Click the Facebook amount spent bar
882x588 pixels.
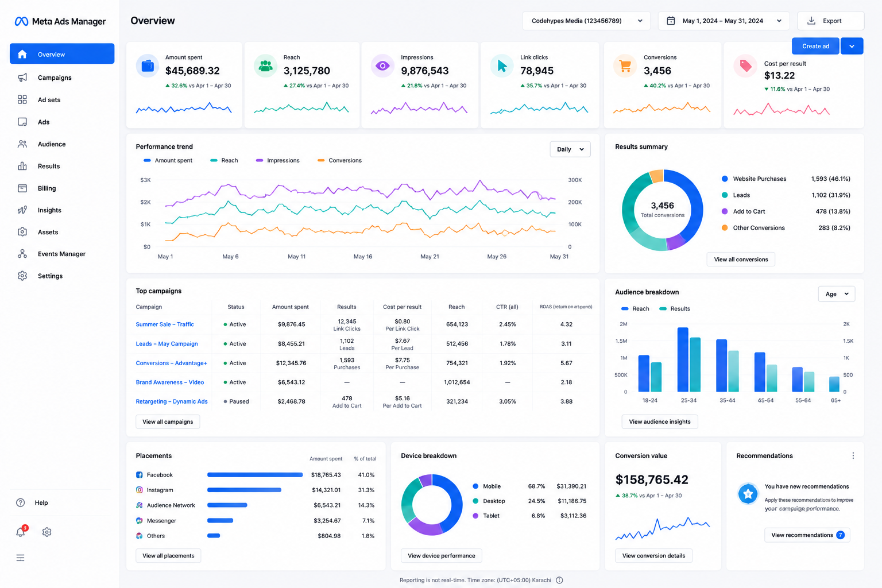coord(255,475)
